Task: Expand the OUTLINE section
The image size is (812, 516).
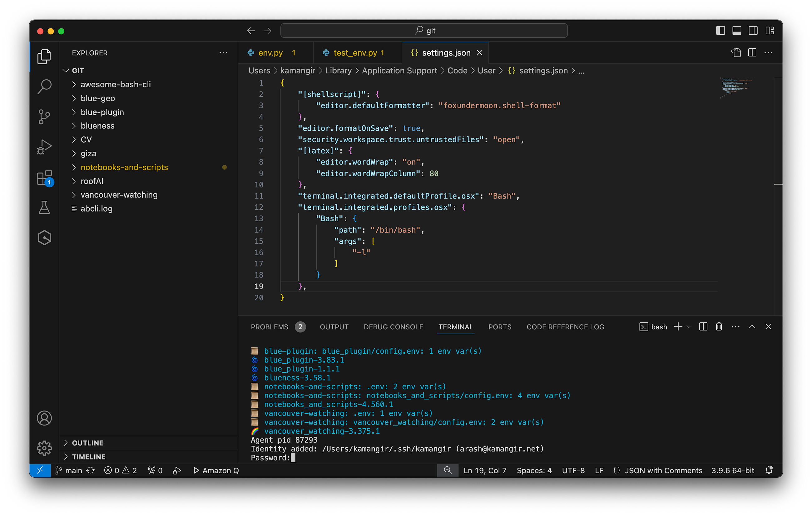Action: tap(148, 443)
